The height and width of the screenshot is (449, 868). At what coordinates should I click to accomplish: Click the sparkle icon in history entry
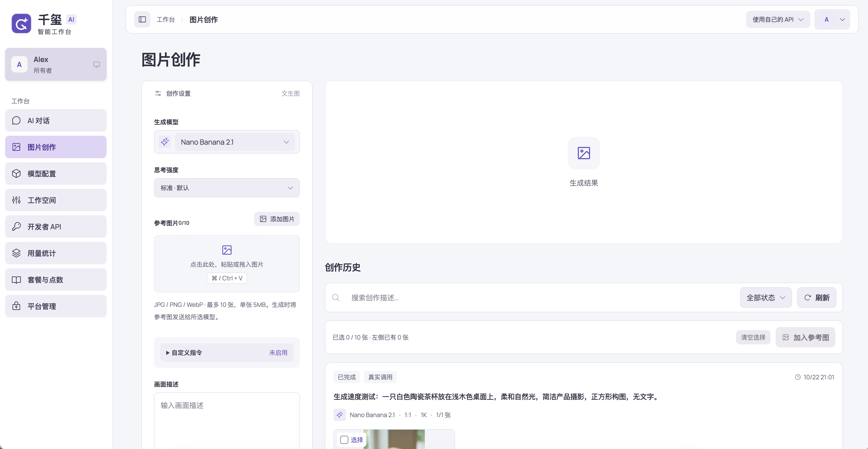pos(340,415)
